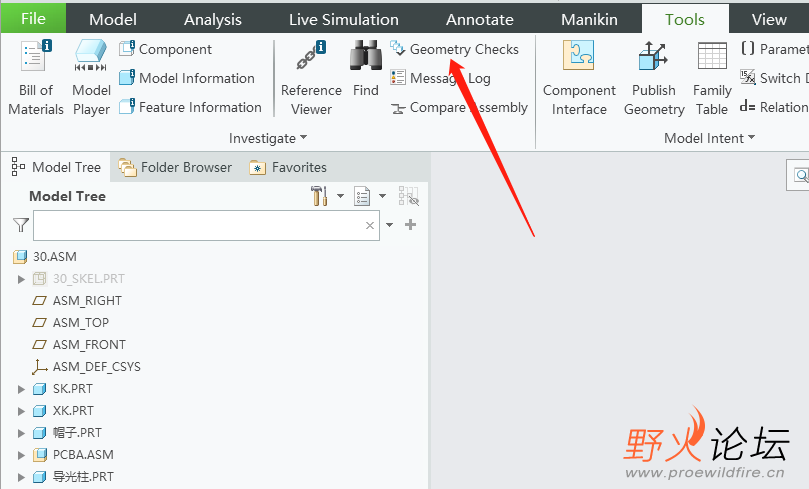Select Publish Geometry tool

[654, 78]
